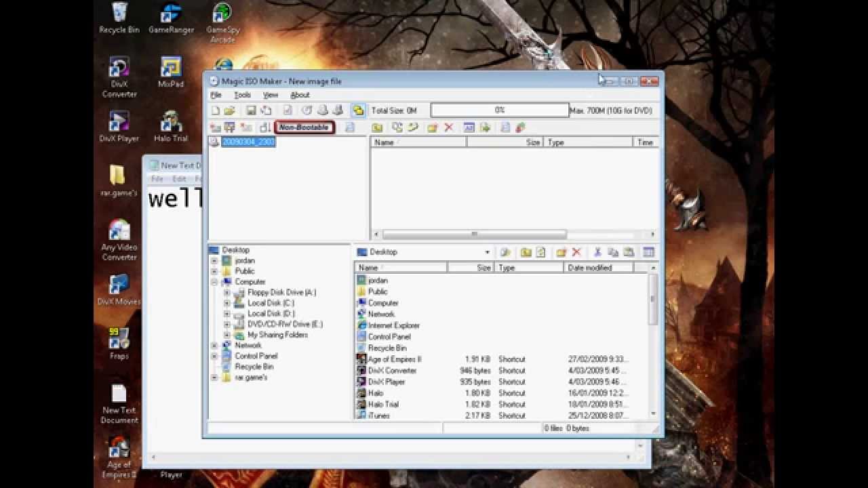Click the scissors cut icon in explorer toolbar

point(597,252)
